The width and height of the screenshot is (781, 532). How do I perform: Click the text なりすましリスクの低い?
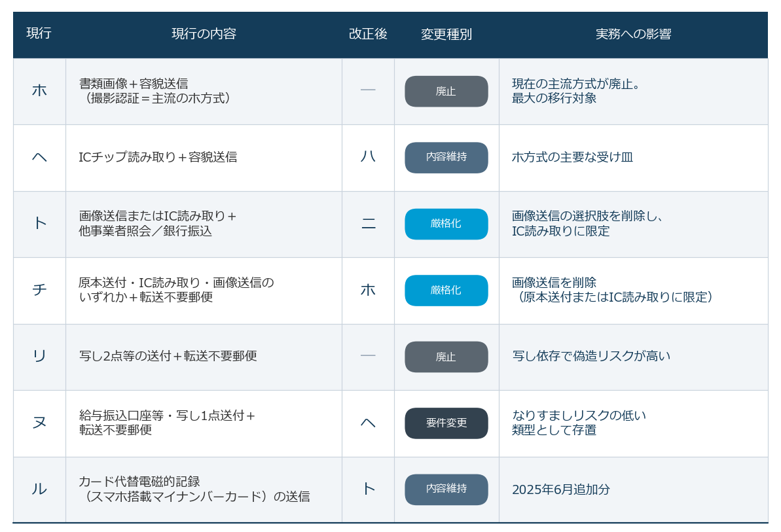pos(579,416)
